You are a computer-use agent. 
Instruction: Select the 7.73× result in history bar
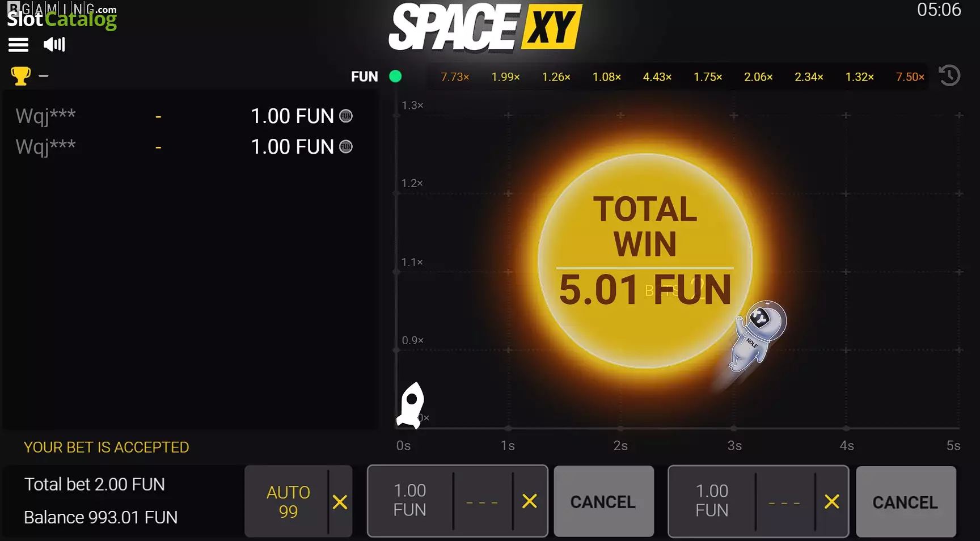point(455,77)
